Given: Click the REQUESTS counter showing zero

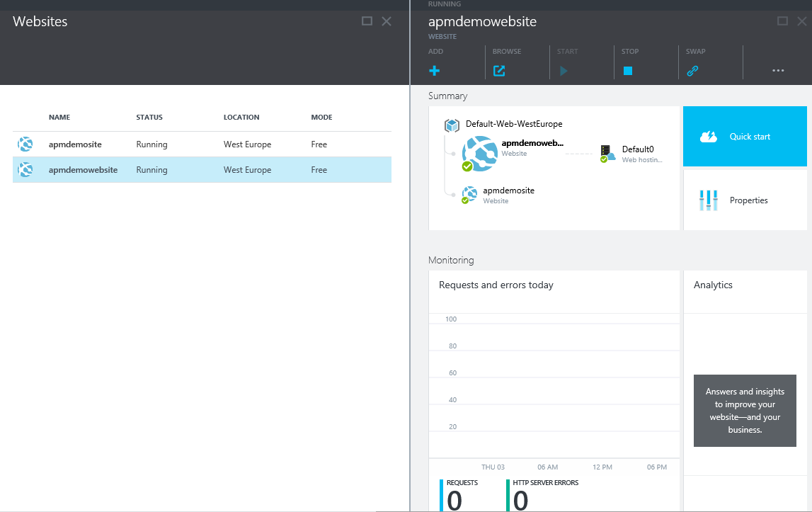Looking at the screenshot, I should [x=463, y=492].
